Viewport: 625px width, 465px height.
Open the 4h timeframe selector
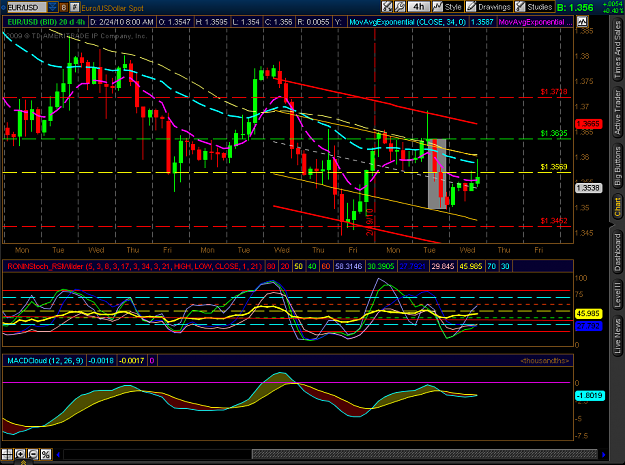tap(419, 7)
